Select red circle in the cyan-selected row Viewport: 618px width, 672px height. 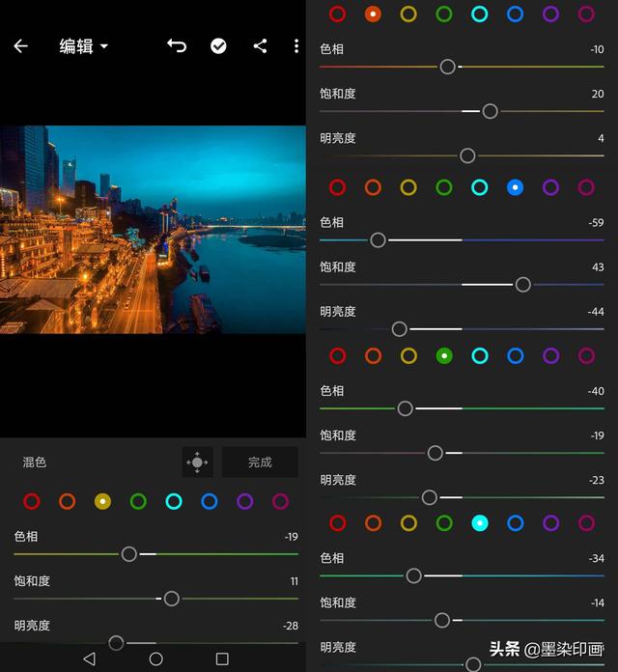338,523
